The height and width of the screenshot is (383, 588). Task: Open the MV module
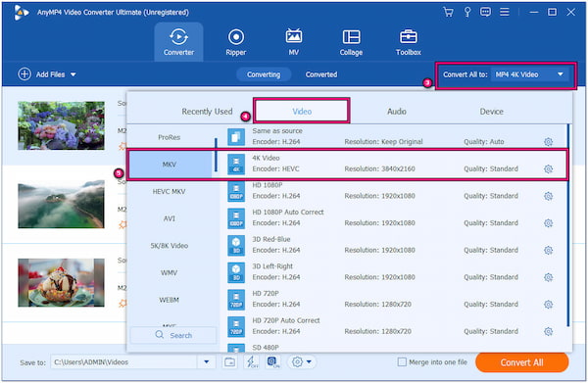tap(294, 42)
